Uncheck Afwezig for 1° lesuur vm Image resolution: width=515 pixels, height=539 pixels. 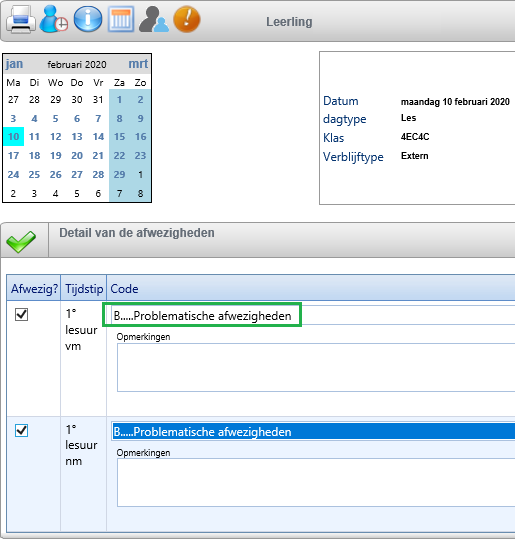click(x=21, y=315)
